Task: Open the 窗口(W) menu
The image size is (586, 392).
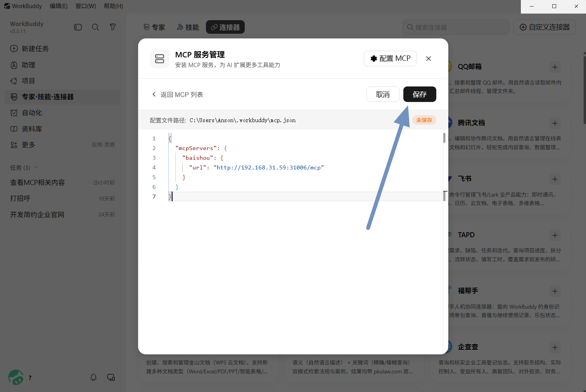Action: click(86, 6)
